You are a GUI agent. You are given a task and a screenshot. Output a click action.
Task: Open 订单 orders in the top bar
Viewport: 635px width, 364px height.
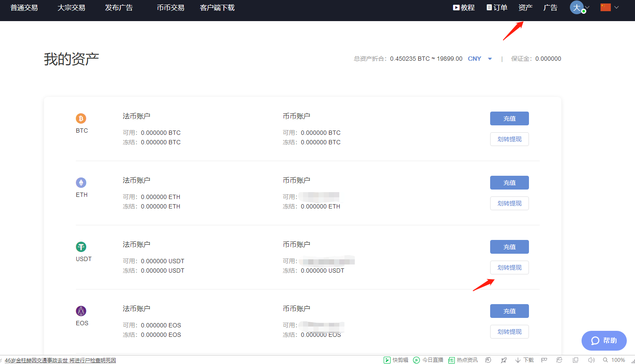[x=497, y=8]
